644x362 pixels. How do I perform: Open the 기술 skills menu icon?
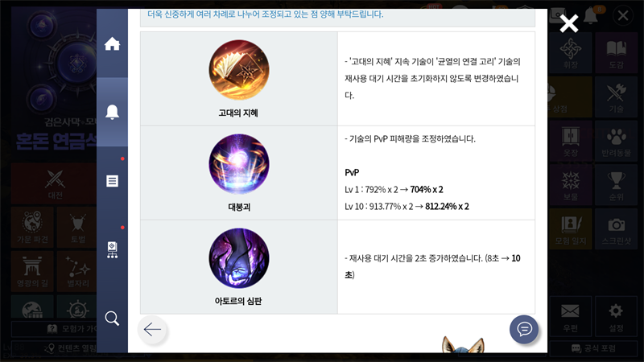point(616,97)
